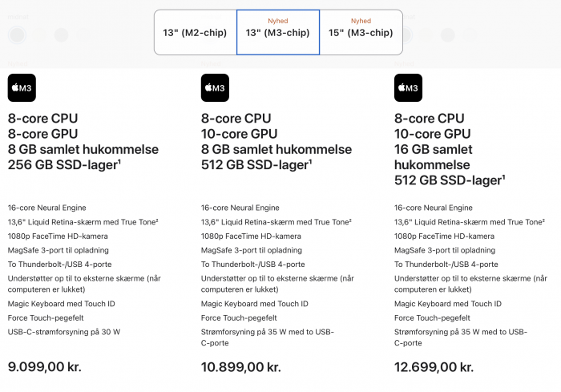
Task: Click the M3 chip icon of 16 GB model
Action: coord(408,87)
